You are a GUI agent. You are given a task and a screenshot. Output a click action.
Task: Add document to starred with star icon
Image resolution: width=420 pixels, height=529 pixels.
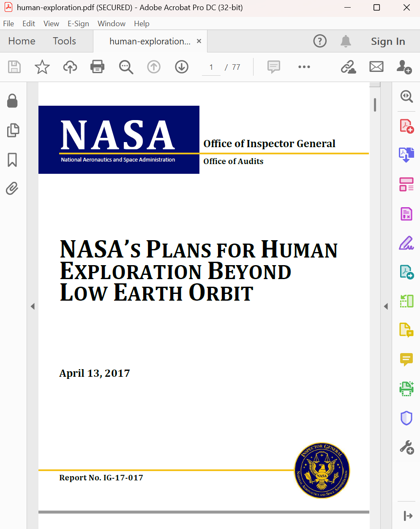coord(42,67)
